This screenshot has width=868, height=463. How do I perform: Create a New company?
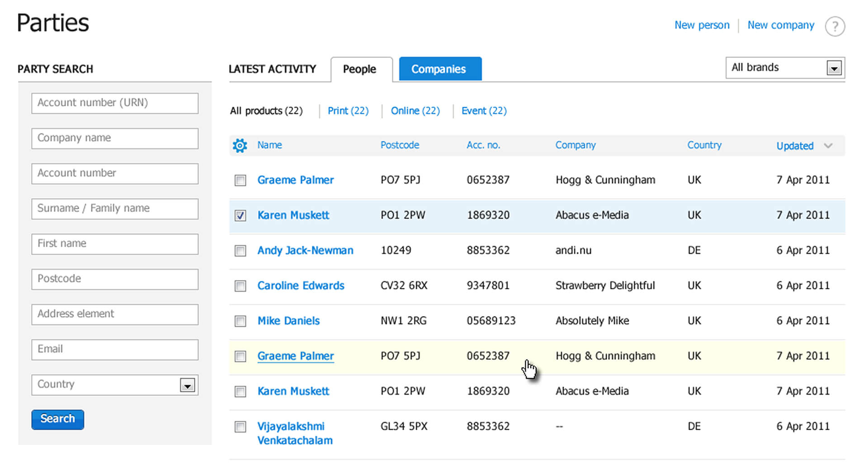[x=781, y=25]
